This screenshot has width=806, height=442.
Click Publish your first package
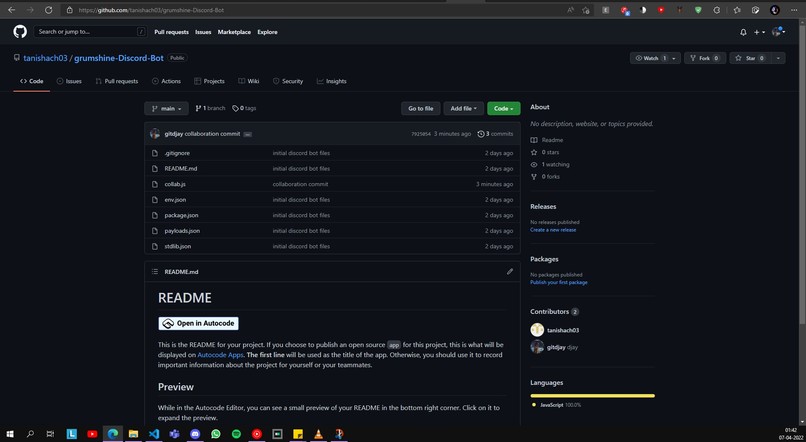(x=559, y=282)
